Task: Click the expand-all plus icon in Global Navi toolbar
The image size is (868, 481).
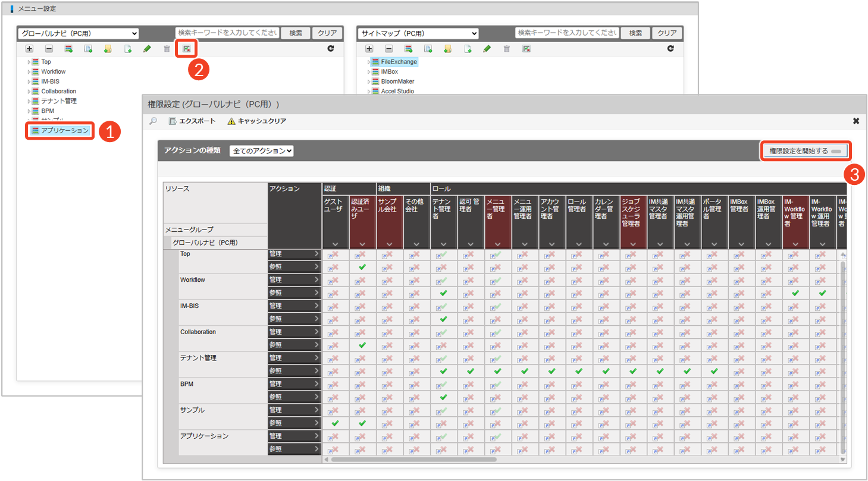Action: pos(30,49)
